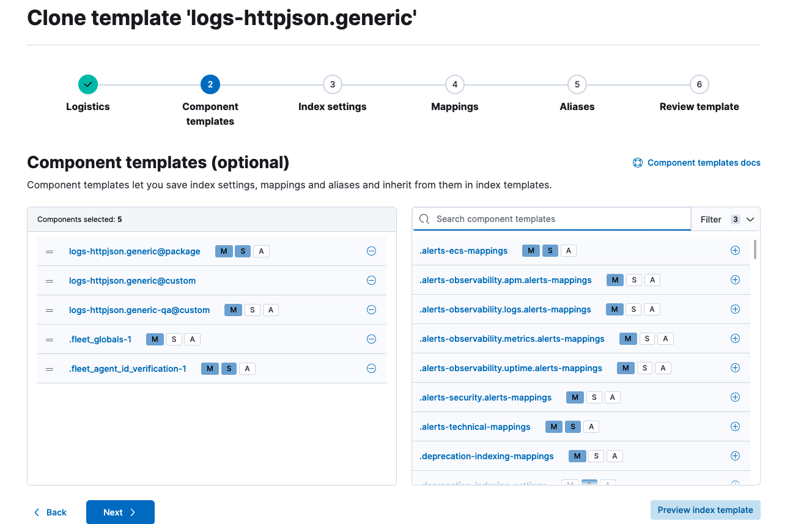Open the Filter dropdown

click(x=726, y=219)
